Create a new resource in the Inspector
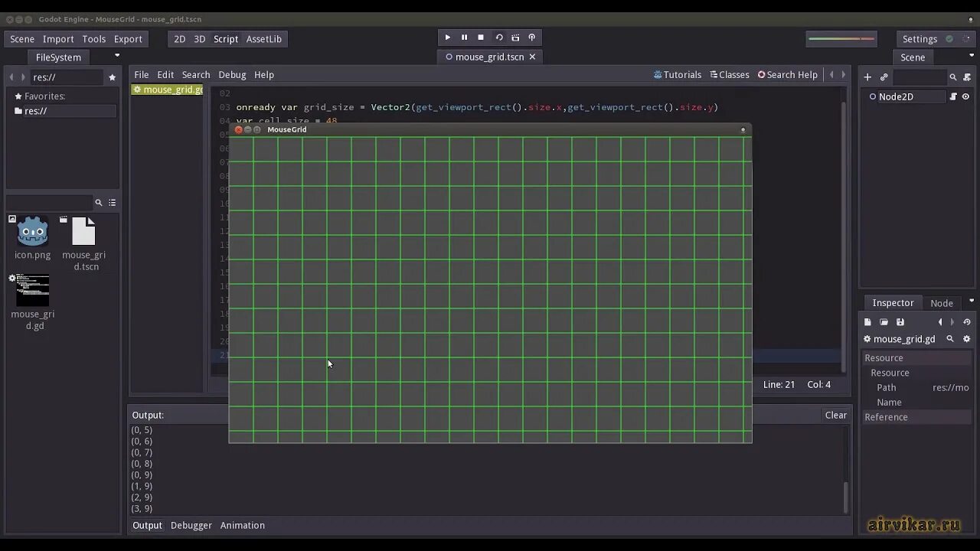 pos(867,321)
